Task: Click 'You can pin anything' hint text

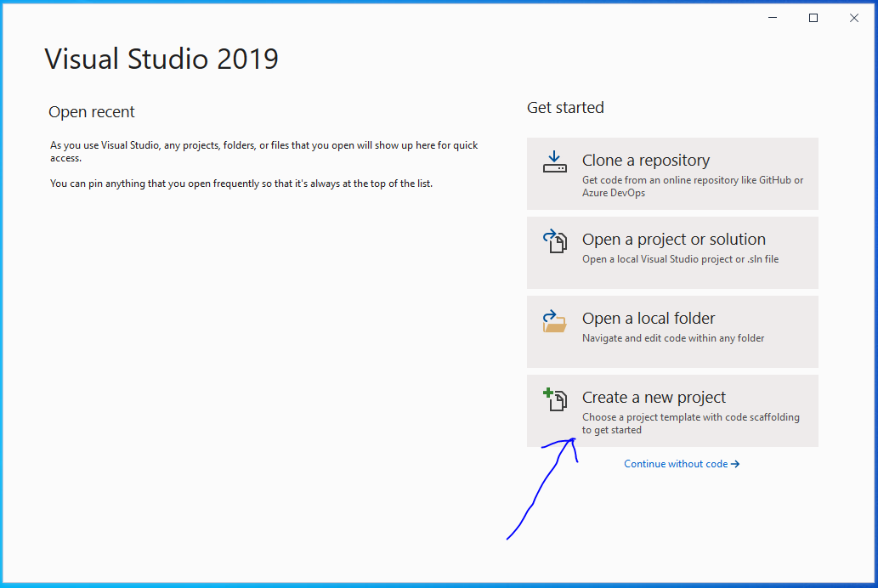Action: (241, 184)
